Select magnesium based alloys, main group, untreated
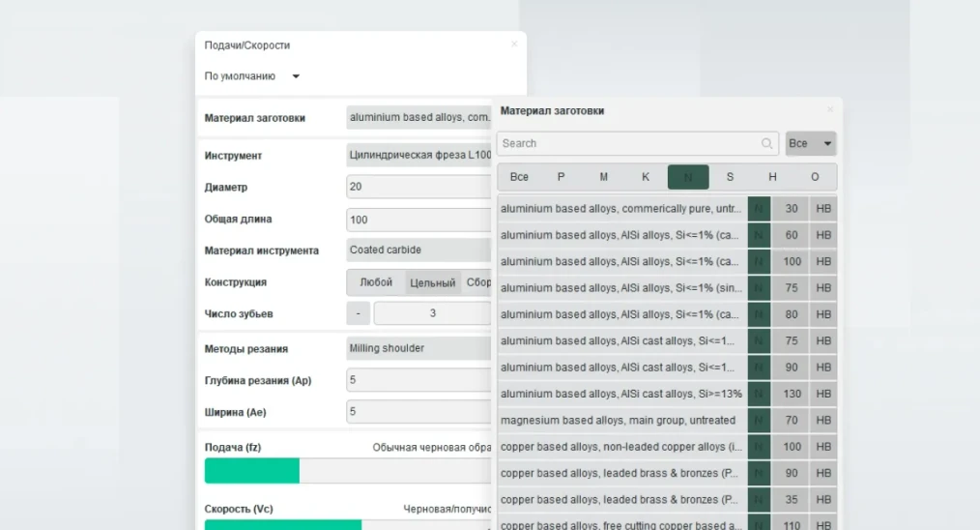The height and width of the screenshot is (530, 980). coord(621,421)
